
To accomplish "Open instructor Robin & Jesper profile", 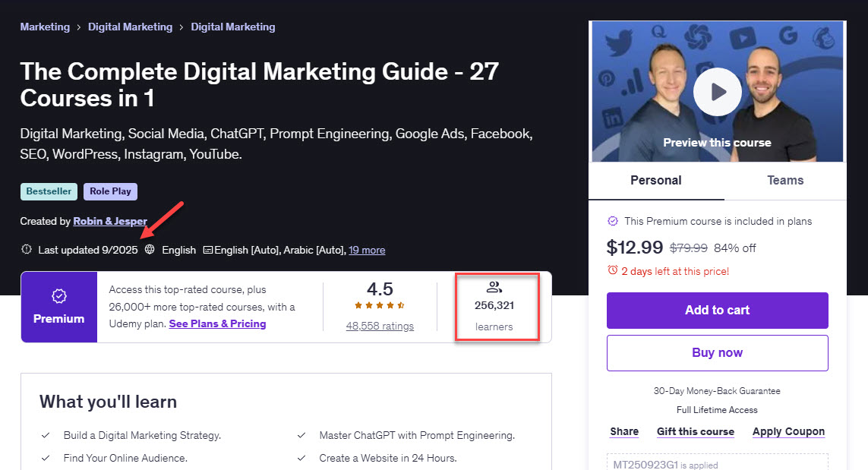I will tap(110, 221).
